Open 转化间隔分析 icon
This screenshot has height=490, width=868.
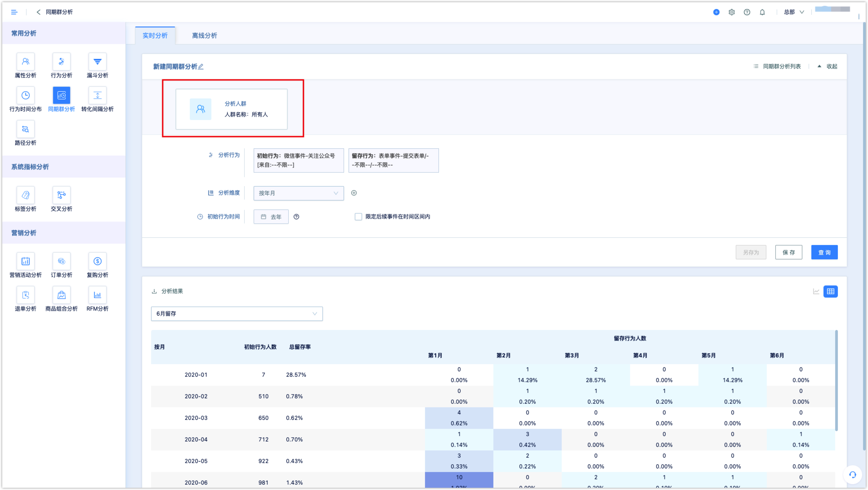click(x=97, y=95)
